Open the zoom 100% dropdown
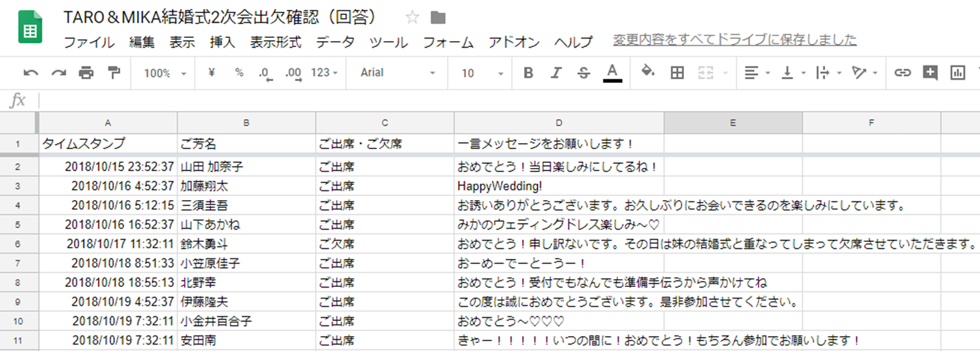This screenshot has height=353, width=980. 165,73
